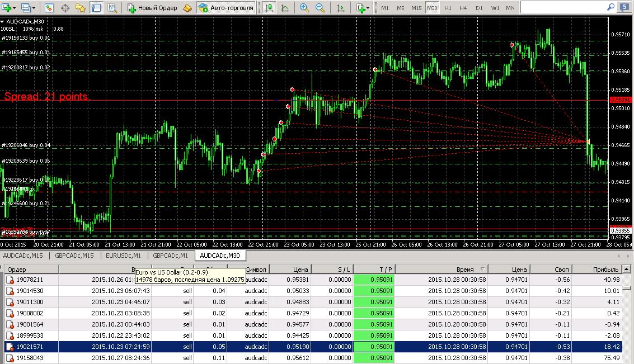Toggle chart shift icon
The height and width of the screenshot is (364, 634).
(x=340, y=7)
